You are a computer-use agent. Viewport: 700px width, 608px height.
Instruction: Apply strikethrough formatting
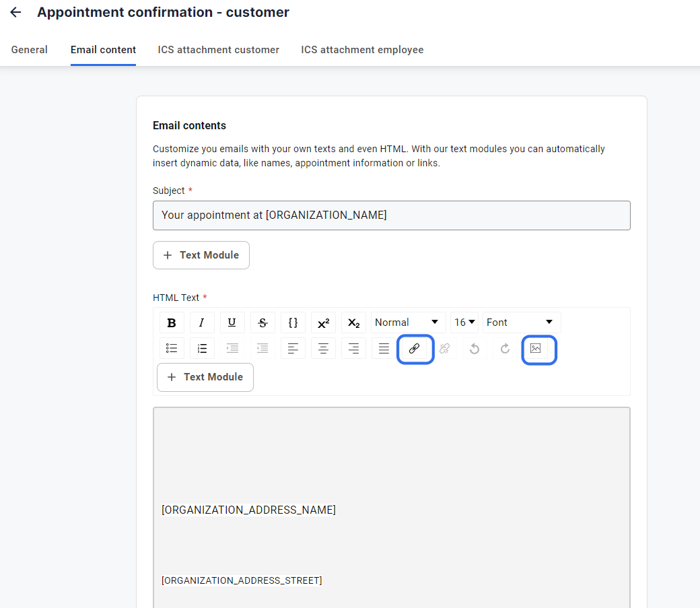pos(262,323)
